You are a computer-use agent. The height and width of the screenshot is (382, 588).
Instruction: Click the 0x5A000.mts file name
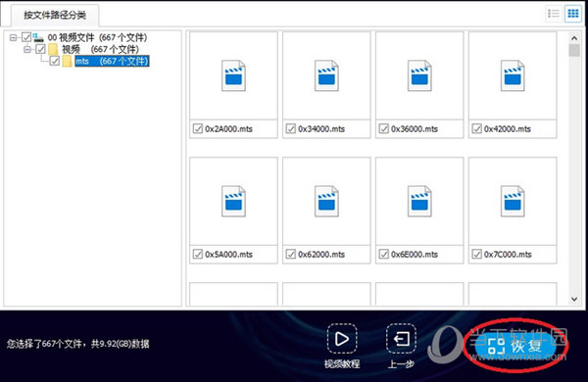click(228, 255)
